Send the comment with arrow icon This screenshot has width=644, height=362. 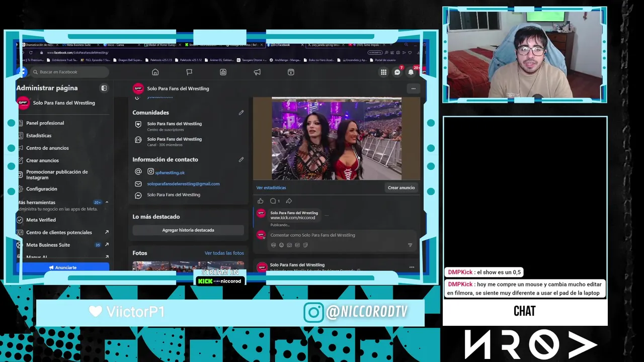[x=410, y=245]
